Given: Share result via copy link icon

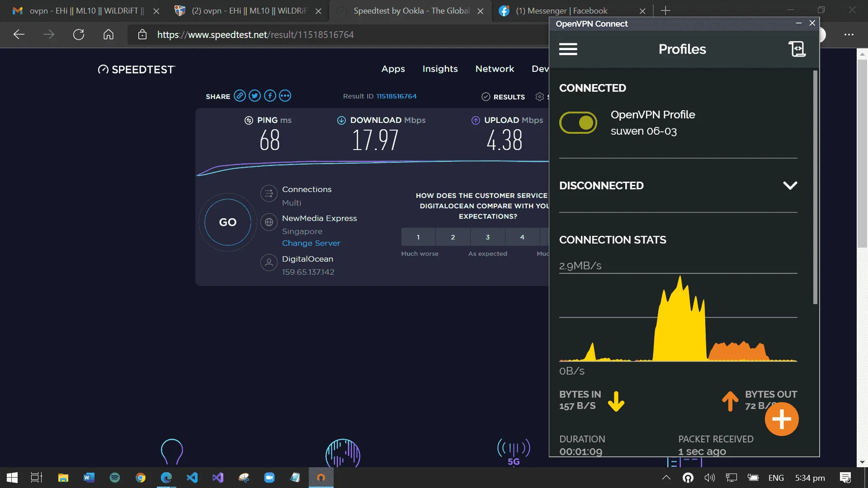Looking at the screenshot, I should coord(240,96).
